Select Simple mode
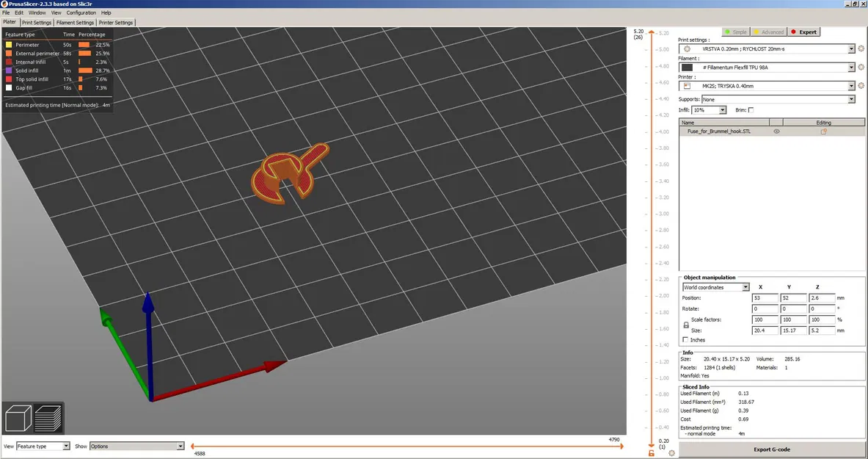 [x=736, y=32]
